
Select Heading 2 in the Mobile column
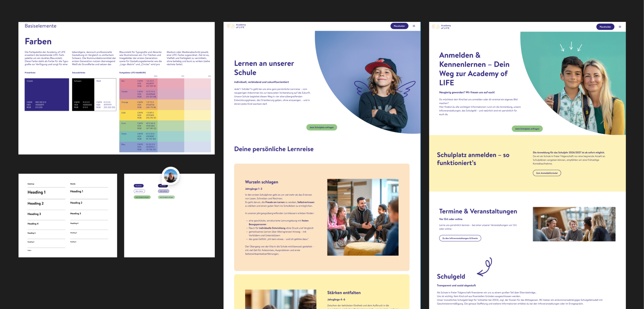click(x=76, y=203)
